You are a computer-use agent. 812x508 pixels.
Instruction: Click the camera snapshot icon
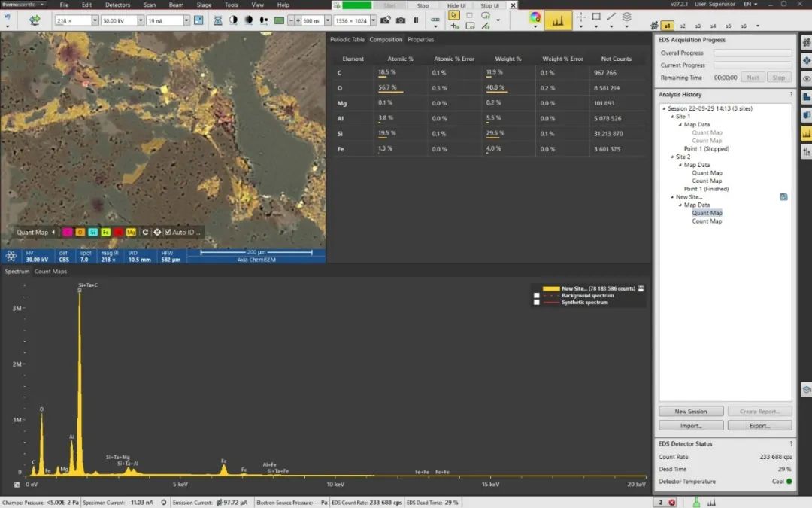click(401, 20)
